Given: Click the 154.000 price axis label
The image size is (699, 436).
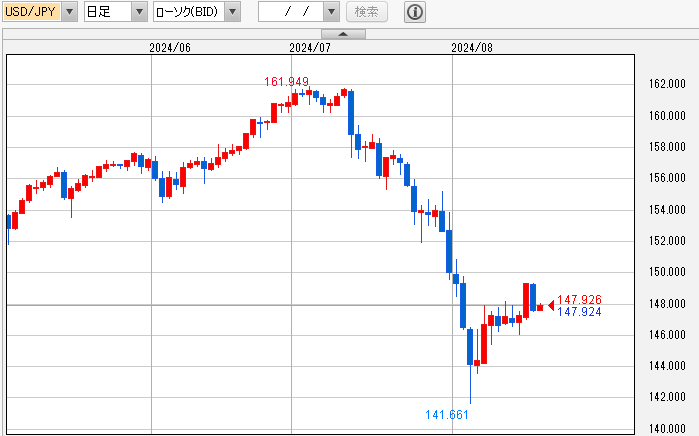Looking at the screenshot, I should point(667,210).
